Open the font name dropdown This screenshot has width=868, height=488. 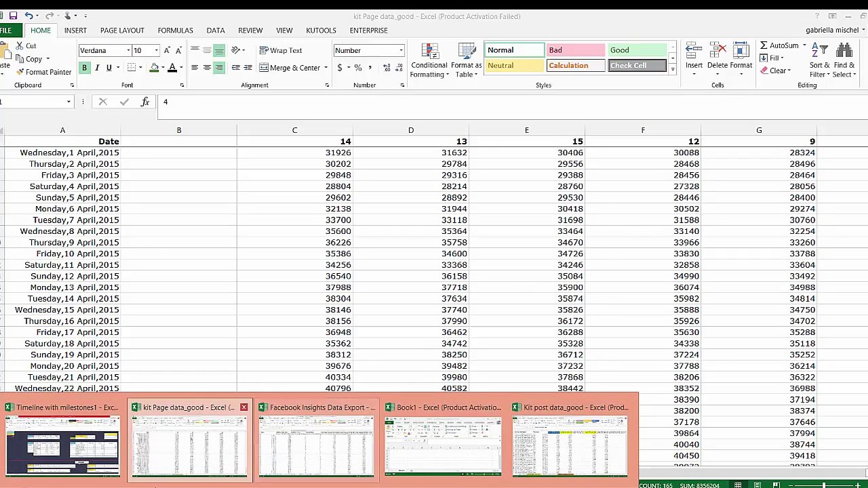pyautogui.click(x=127, y=51)
